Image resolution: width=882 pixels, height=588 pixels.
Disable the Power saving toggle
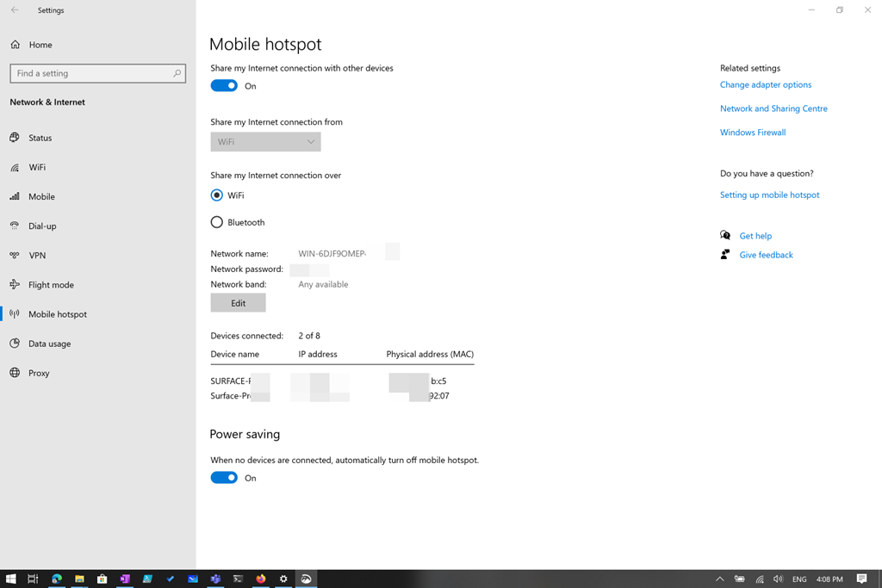point(224,478)
